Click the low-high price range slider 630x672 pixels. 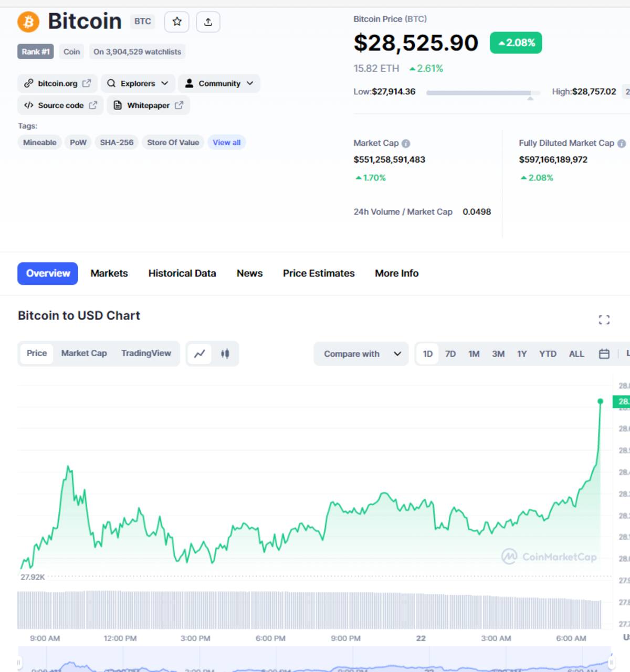pos(483,93)
